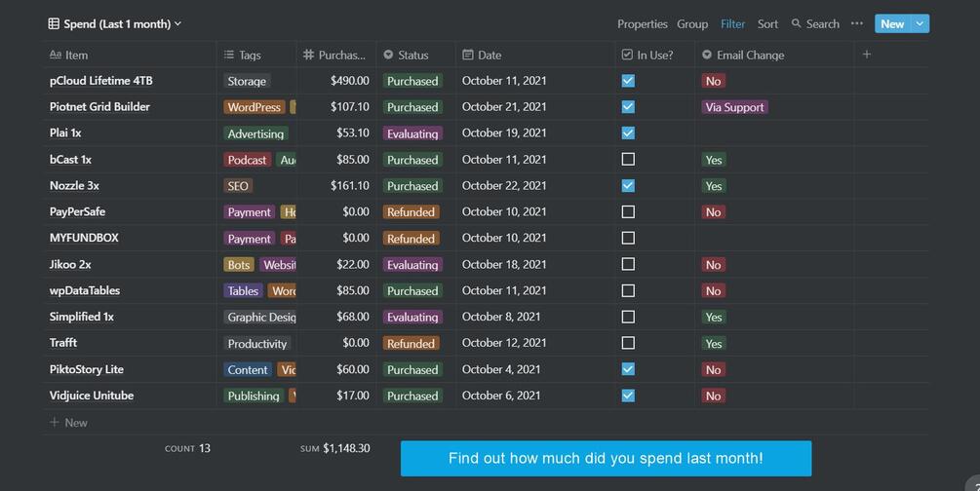Click the Advertising tag on Plai row
This screenshot has width=980, height=491.
click(x=255, y=133)
